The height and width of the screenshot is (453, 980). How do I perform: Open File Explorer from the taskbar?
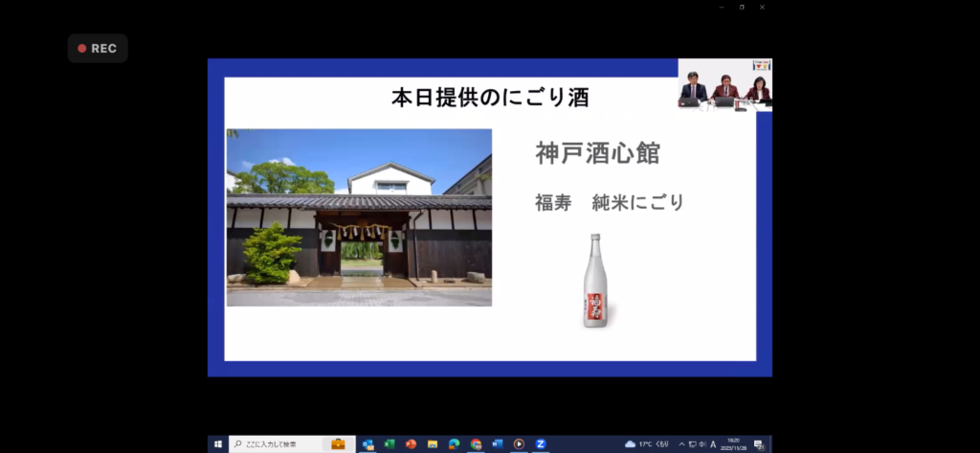[433, 444]
